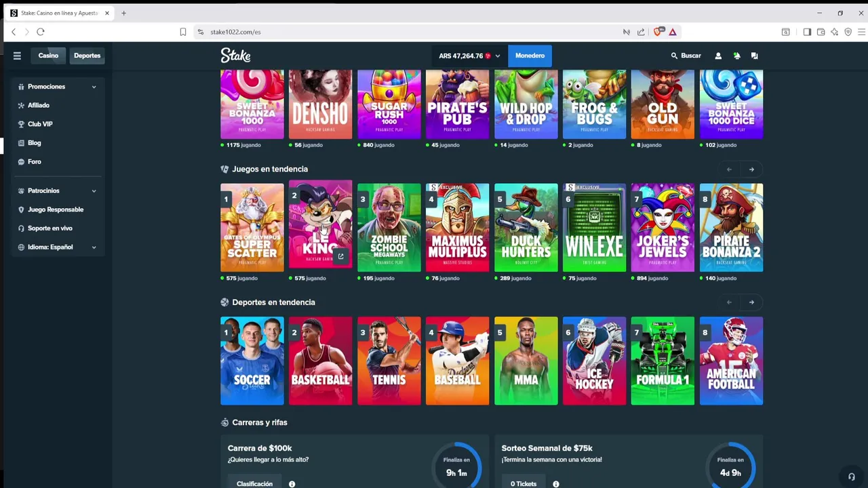
Task: Select the MMA sport tile
Action: (x=526, y=361)
